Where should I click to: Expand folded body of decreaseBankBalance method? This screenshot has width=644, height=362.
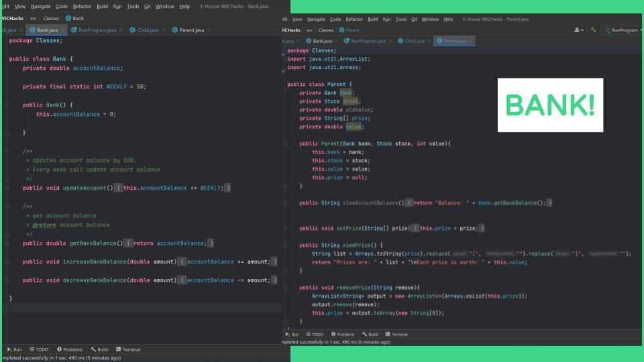pyautogui.click(x=182, y=280)
